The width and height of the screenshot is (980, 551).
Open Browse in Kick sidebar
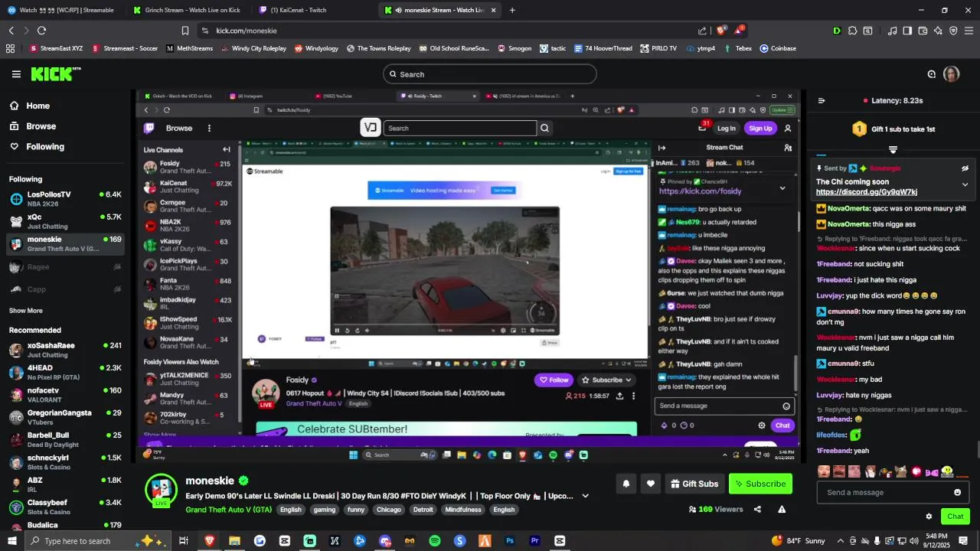(41, 126)
